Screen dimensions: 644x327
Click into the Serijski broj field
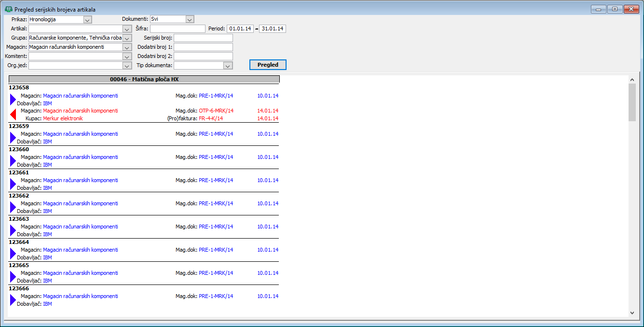pyautogui.click(x=203, y=38)
